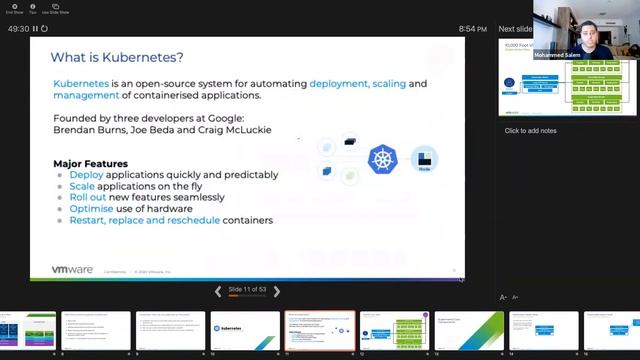This screenshot has height=360, width=640.
Task: Reset the presentation timer
Action: pos(44,29)
